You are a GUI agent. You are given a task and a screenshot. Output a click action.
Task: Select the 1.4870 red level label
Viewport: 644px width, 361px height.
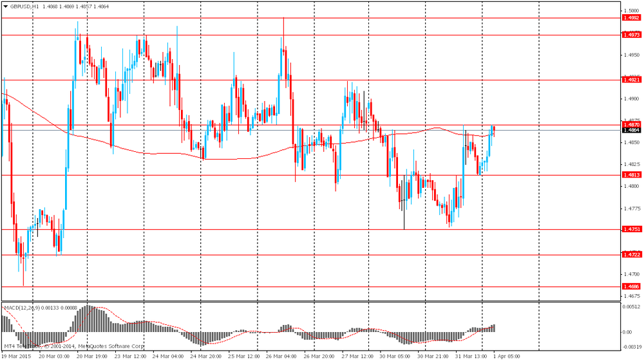pos(631,125)
